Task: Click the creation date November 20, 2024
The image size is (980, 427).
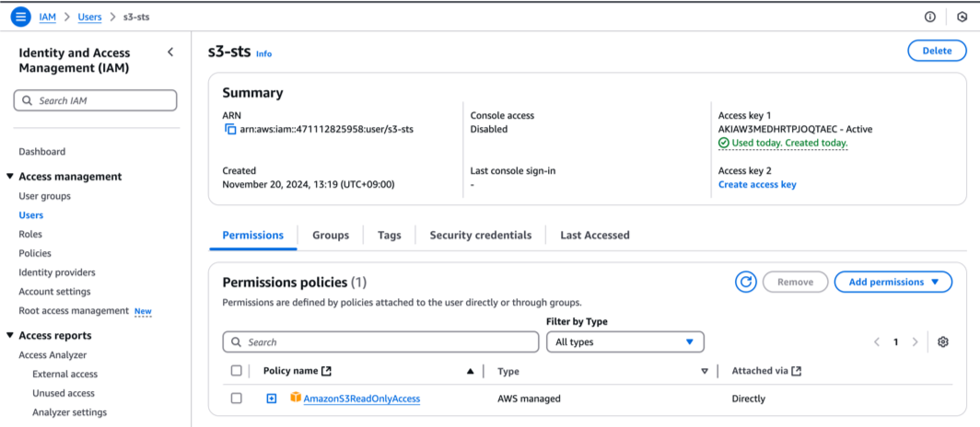Action: (x=309, y=184)
